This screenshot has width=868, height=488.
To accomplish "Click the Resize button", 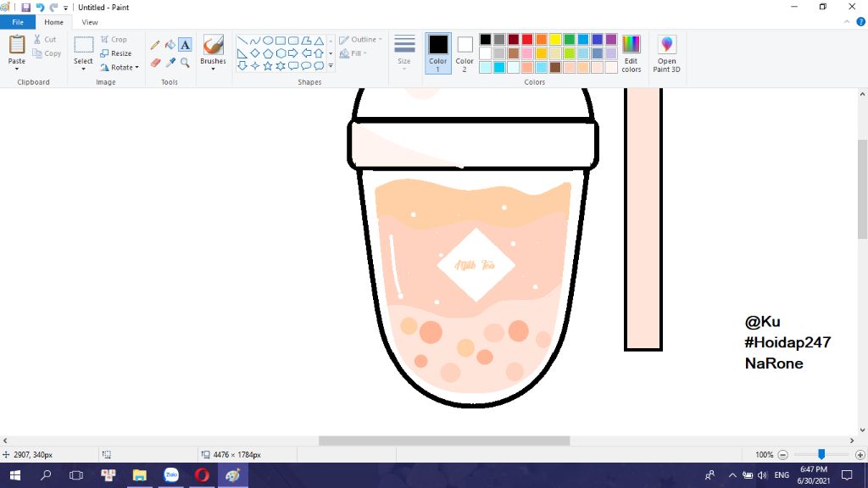I will click(x=115, y=53).
